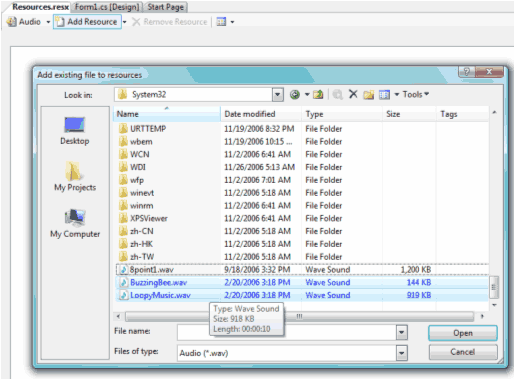Click the vertical scrollbar thumb
Viewport: 516px width, 380px height.
[495, 287]
